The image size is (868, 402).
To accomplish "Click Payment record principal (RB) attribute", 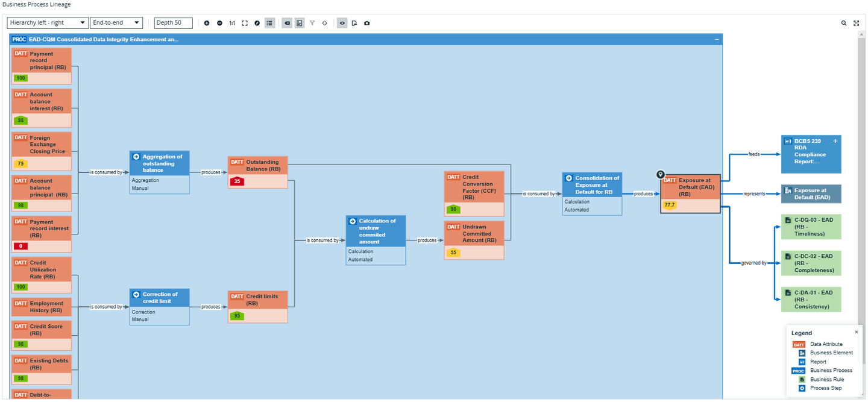I will 42,66.
